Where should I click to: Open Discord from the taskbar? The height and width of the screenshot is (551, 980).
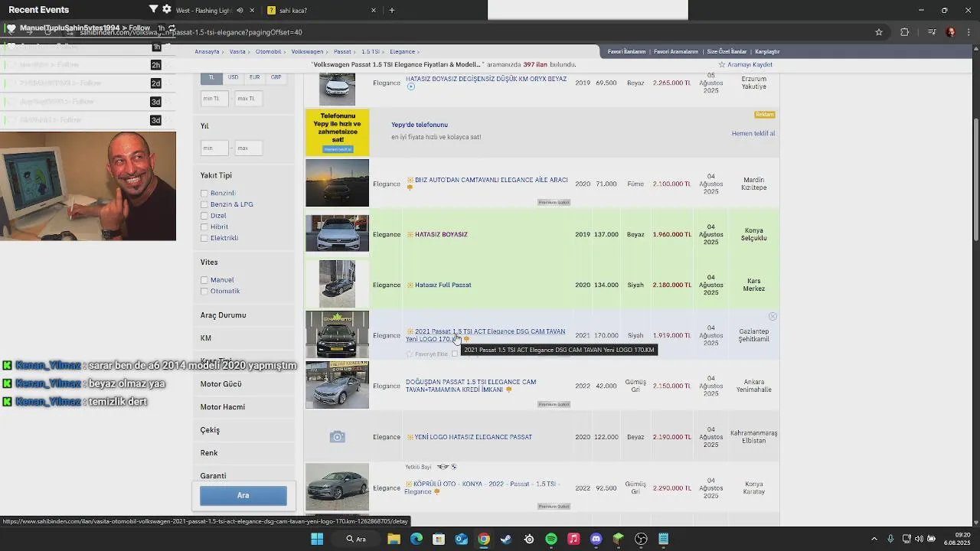coord(596,539)
